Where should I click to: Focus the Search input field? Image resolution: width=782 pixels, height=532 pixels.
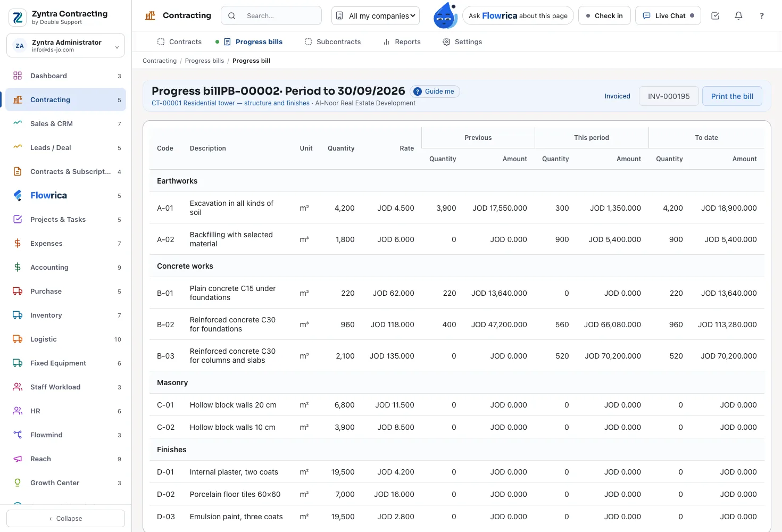pos(271,16)
